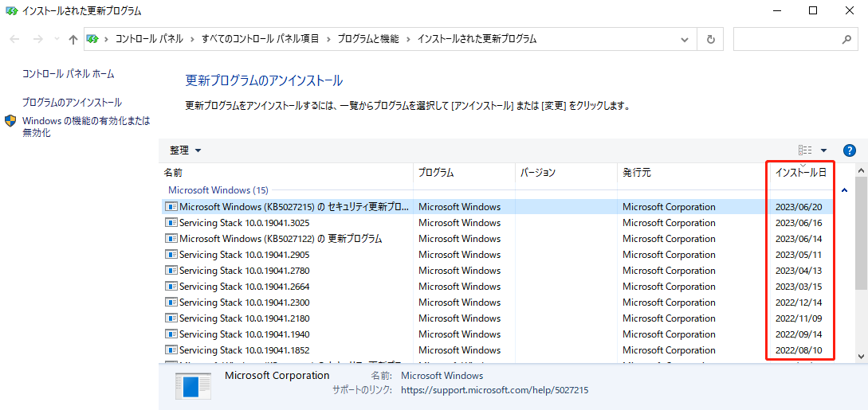This screenshot has height=410, width=868.
Task: Select the KB5027122 更新プログラム row
Action: click(281, 239)
